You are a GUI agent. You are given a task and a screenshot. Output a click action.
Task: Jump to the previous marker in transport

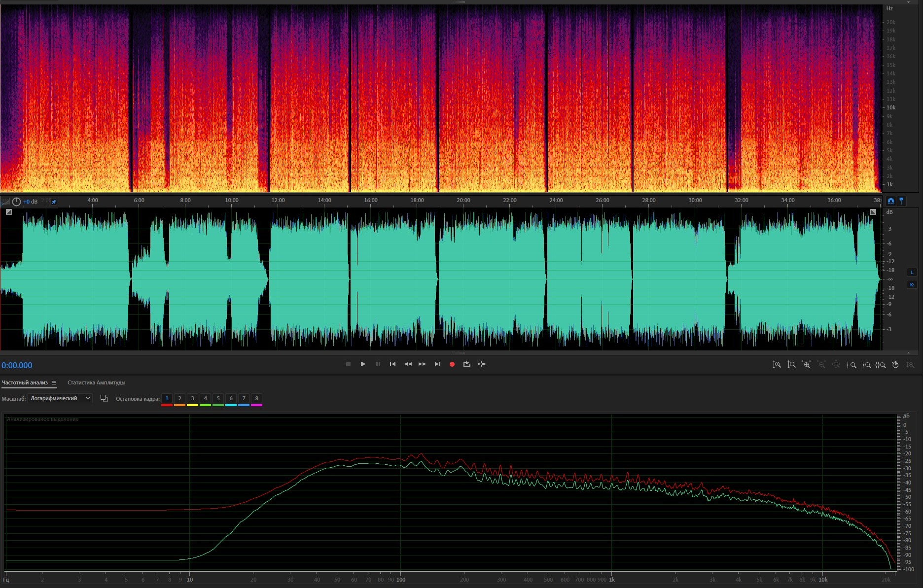(392, 364)
